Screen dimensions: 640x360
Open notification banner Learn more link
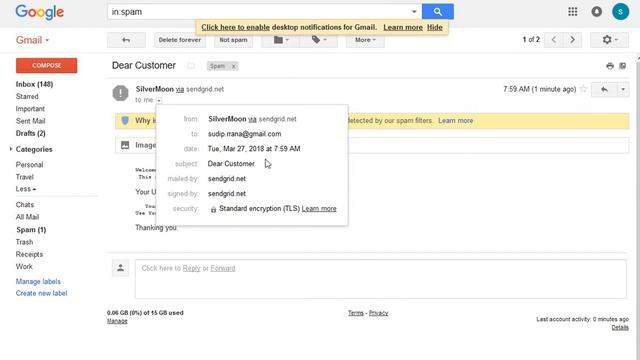point(403,27)
